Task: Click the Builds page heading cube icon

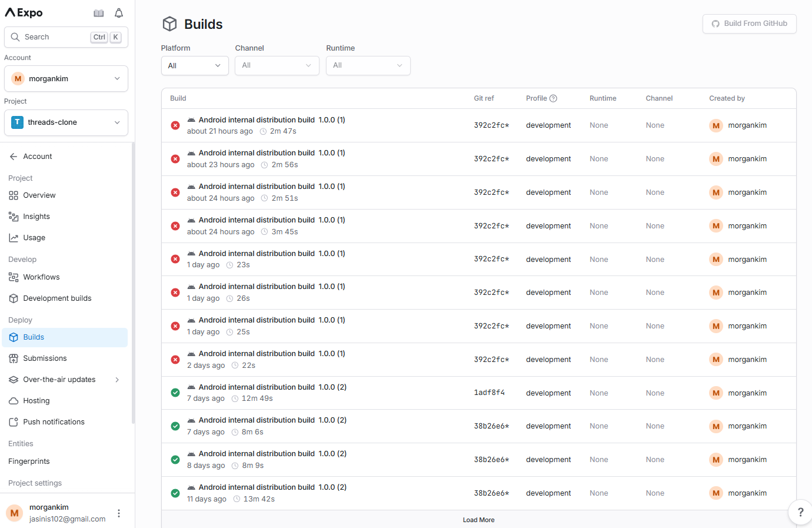Action: point(170,24)
